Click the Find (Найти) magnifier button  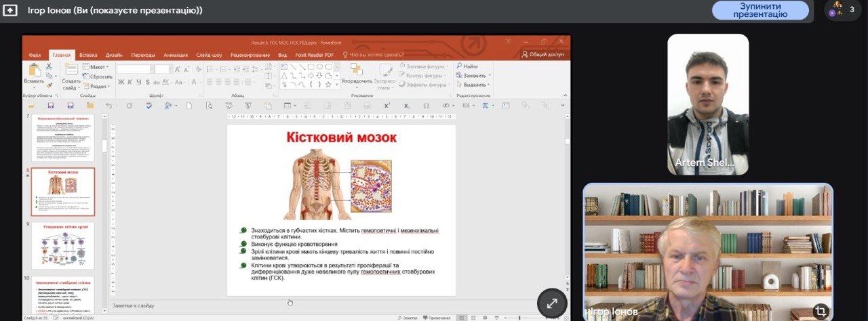click(x=467, y=66)
